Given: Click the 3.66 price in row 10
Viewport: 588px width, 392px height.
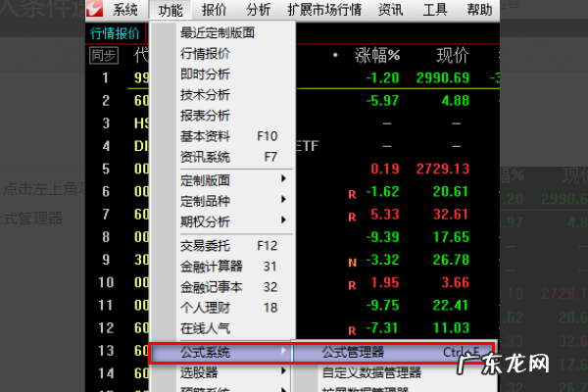Looking at the screenshot, I should (x=456, y=282).
